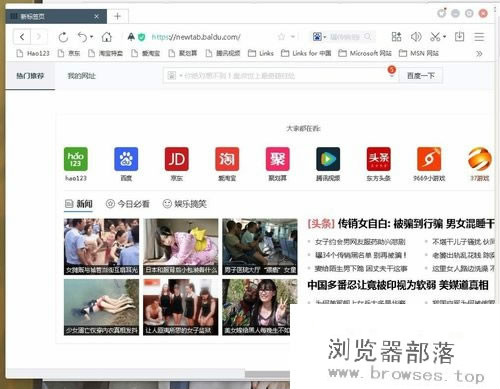Open the Links for 中国 folder
This screenshot has width=500, height=389.
click(306, 53)
